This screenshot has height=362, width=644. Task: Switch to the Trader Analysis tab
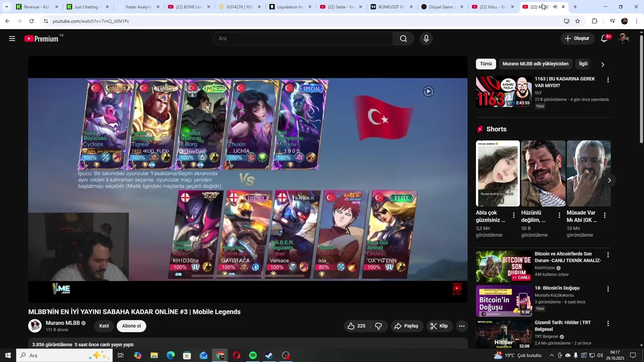(139, 7)
